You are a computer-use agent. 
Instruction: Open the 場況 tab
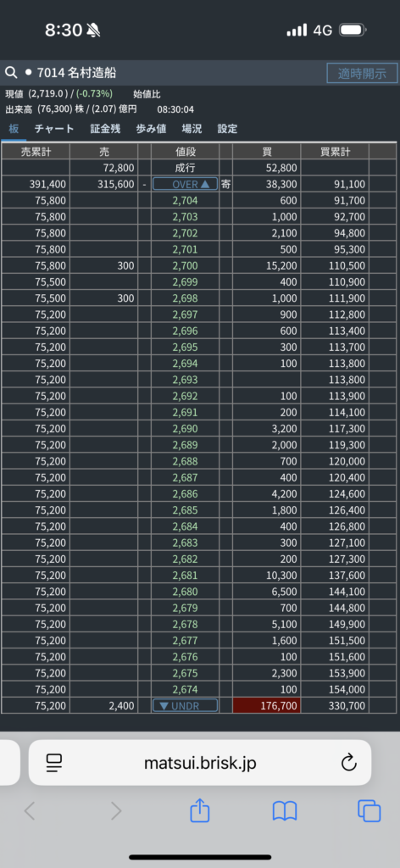[x=192, y=129]
